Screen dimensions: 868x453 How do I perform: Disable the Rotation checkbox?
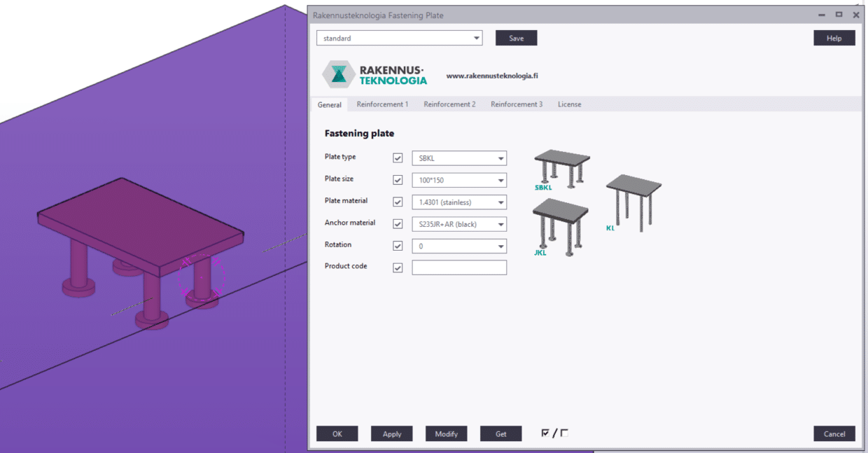398,246
